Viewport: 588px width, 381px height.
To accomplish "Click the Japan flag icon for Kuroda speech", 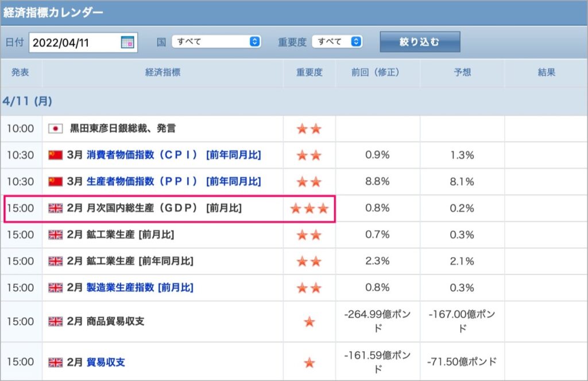I will coord(55,129).
